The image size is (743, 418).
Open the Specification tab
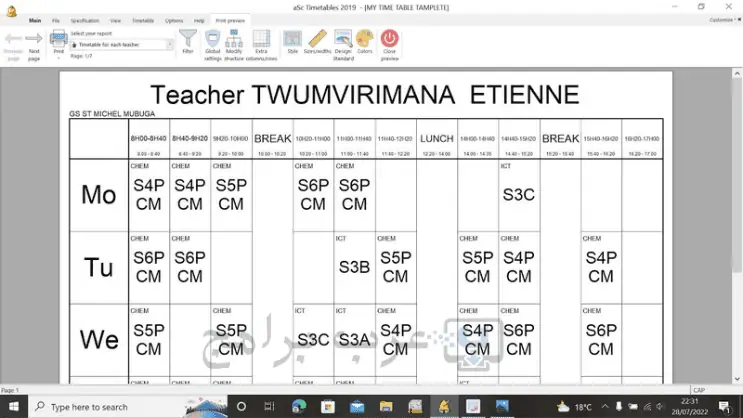pyautogui.click(x=85, y=20)
